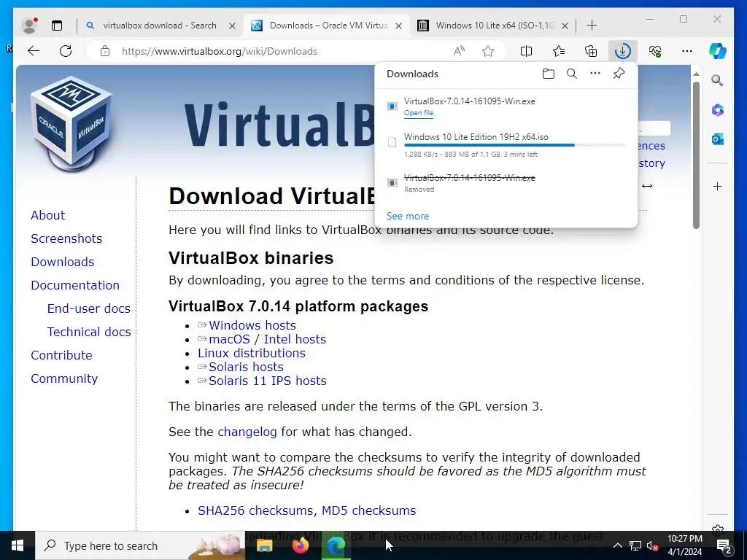747x560 pixels.
Task: Open more options in Downloads panel
Action: pyautogui.click(x=595, y=74)
